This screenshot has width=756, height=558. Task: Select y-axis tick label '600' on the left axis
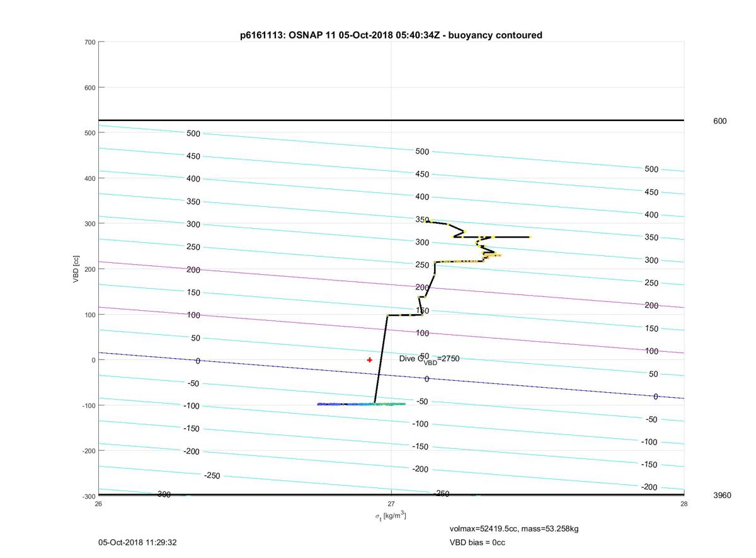(x=89, y=88)
